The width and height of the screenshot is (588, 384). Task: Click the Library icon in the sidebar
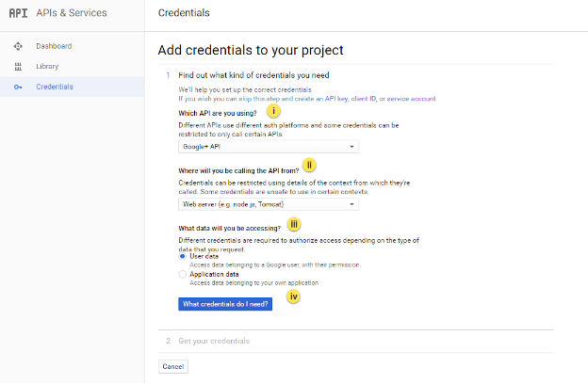18,67
